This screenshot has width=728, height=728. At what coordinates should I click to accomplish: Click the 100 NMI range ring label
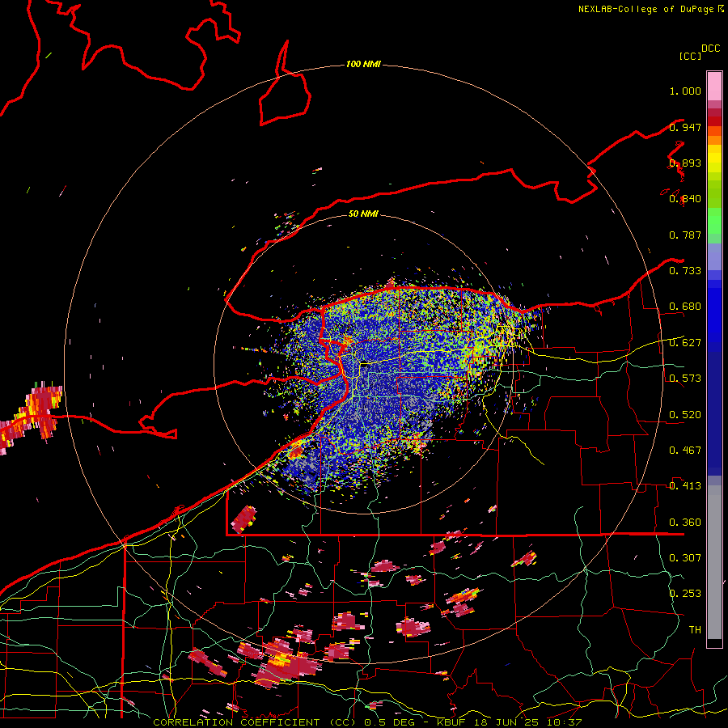363,64
